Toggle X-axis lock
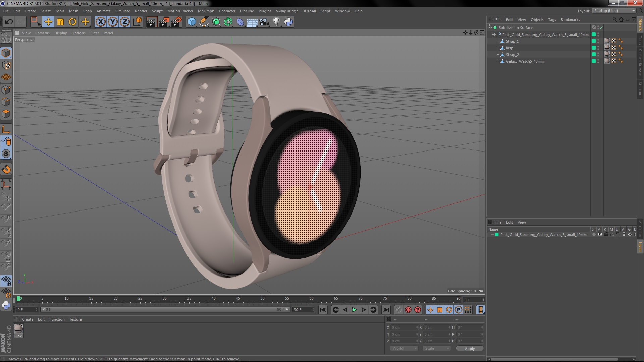Viewport: 644px width, 362px height. click(x=100, y=22)
